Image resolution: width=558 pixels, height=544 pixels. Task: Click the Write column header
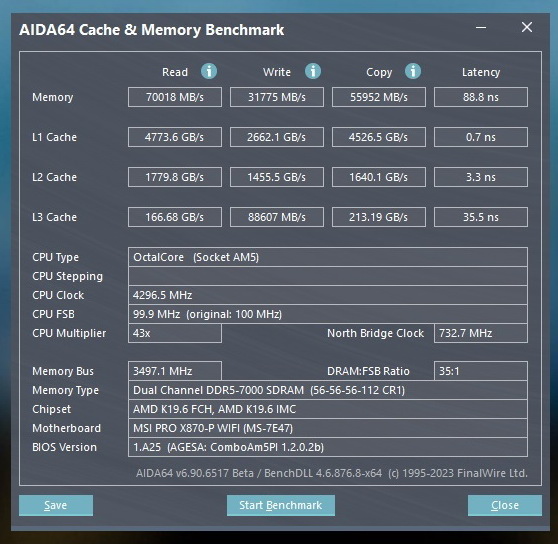click(x=277, y=72)
